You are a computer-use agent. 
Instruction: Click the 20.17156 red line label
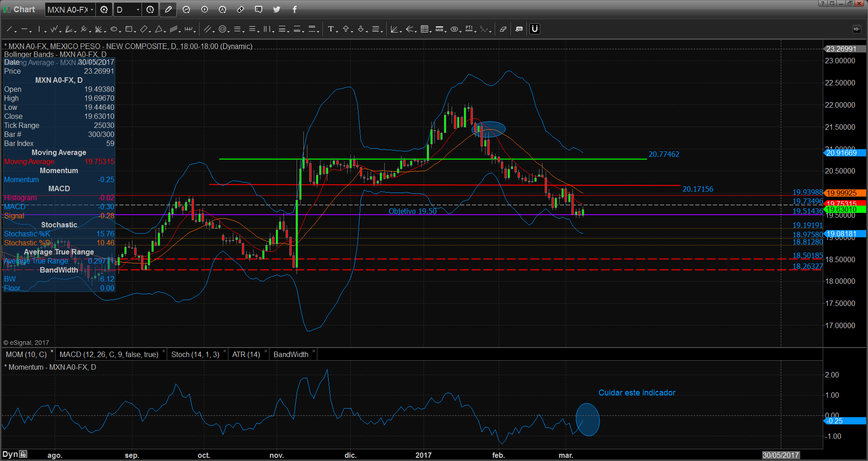698,189
